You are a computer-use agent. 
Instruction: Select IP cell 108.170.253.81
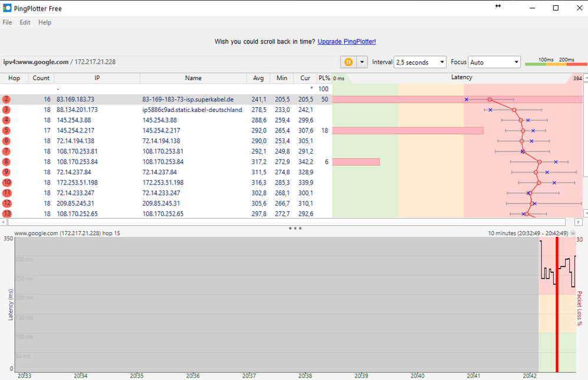[x=77, y=151]
